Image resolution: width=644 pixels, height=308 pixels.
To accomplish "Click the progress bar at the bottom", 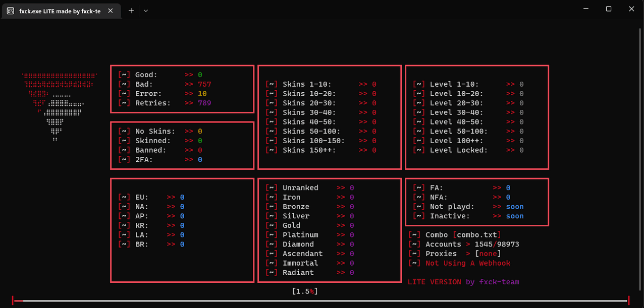I will click(322, 300).
